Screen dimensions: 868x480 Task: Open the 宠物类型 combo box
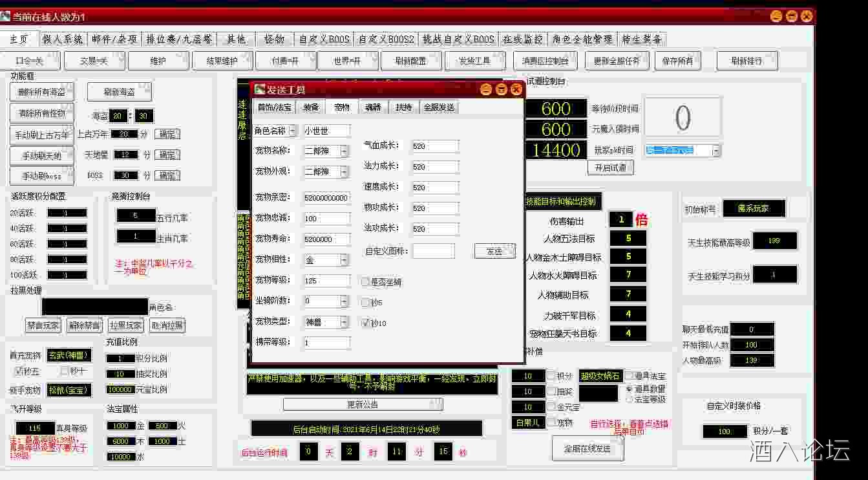tap(344, 322)
